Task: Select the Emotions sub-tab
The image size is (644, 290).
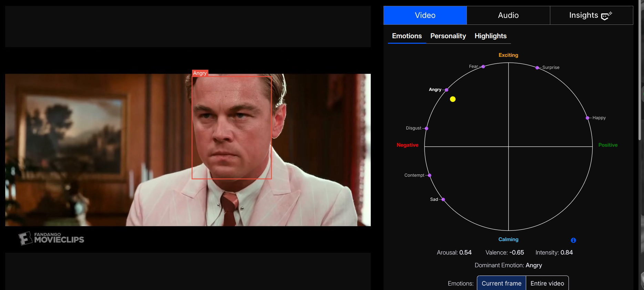Action: 407,36
